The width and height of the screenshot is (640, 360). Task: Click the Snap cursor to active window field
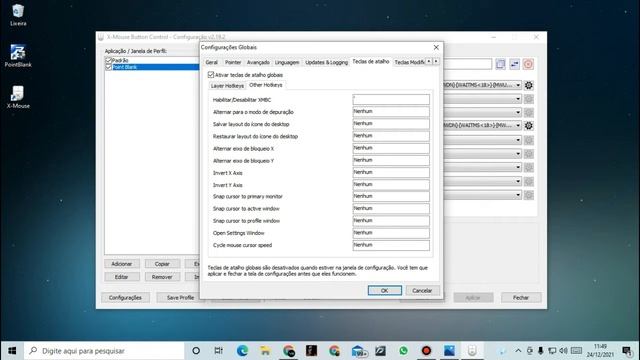coord(391,209)
